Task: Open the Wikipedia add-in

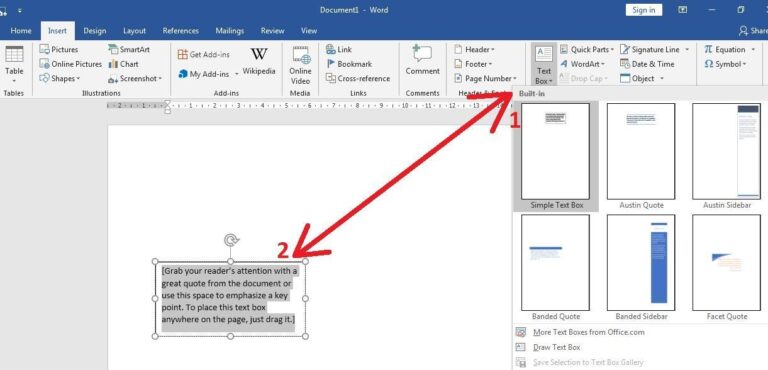Action: pos(259,62)
